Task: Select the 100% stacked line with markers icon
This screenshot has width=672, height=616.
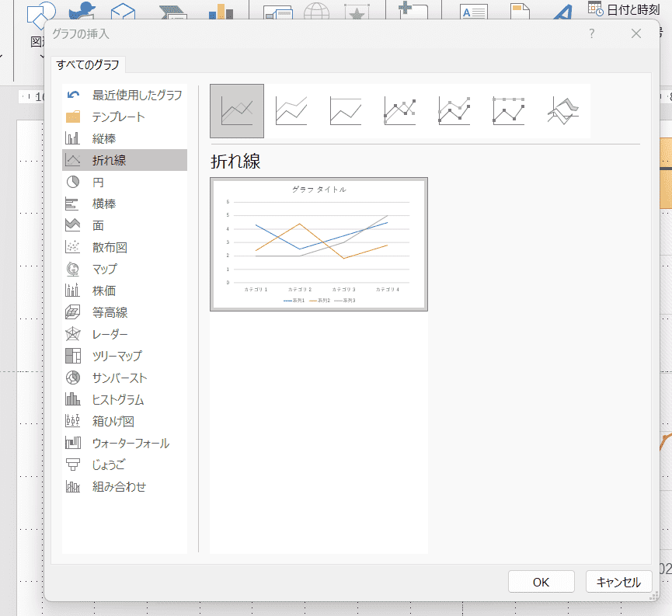Action: [x=509, y=111]
